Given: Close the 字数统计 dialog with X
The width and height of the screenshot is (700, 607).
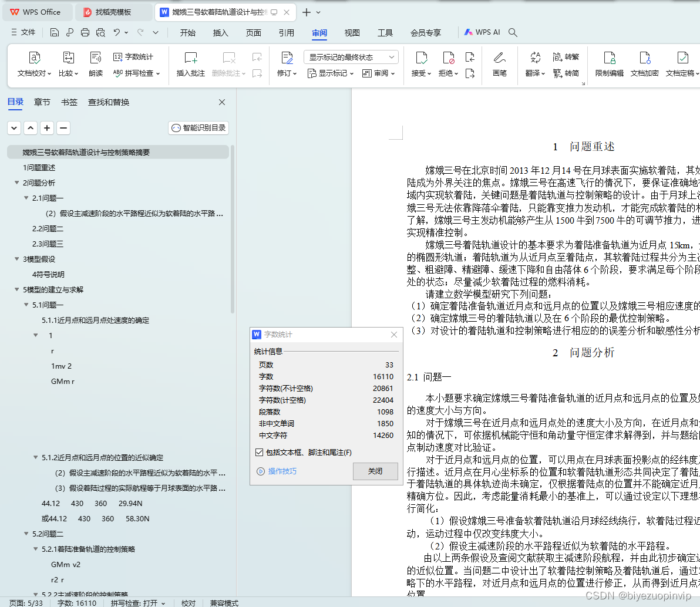Looking at the screenshot, I should (x=393, y=335).
